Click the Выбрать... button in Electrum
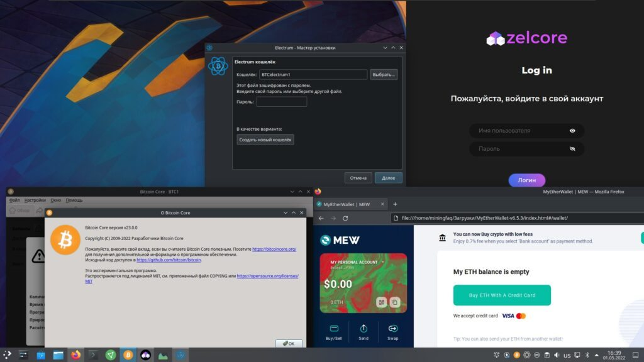 click(x=384, y=75)
